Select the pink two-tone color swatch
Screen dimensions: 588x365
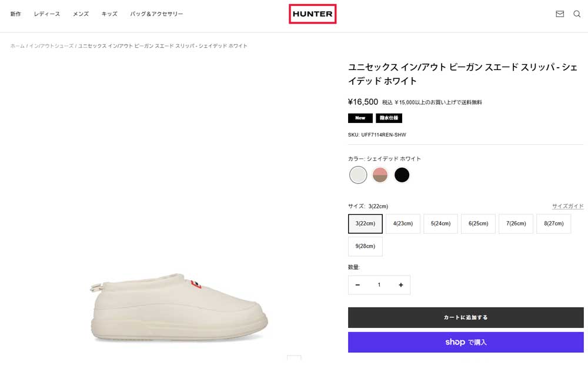(x=380, y=175)
